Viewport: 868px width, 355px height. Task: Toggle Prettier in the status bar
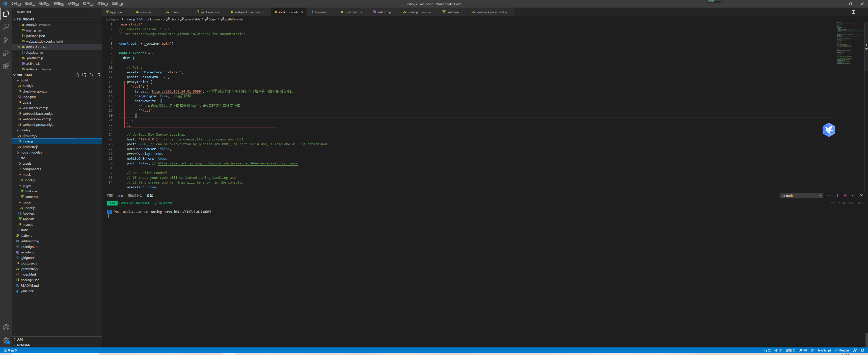[x=842, y=350]
